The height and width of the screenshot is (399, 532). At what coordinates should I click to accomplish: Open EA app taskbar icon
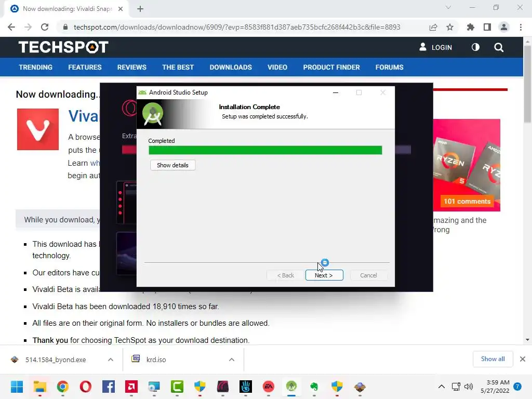pos(269,387)
